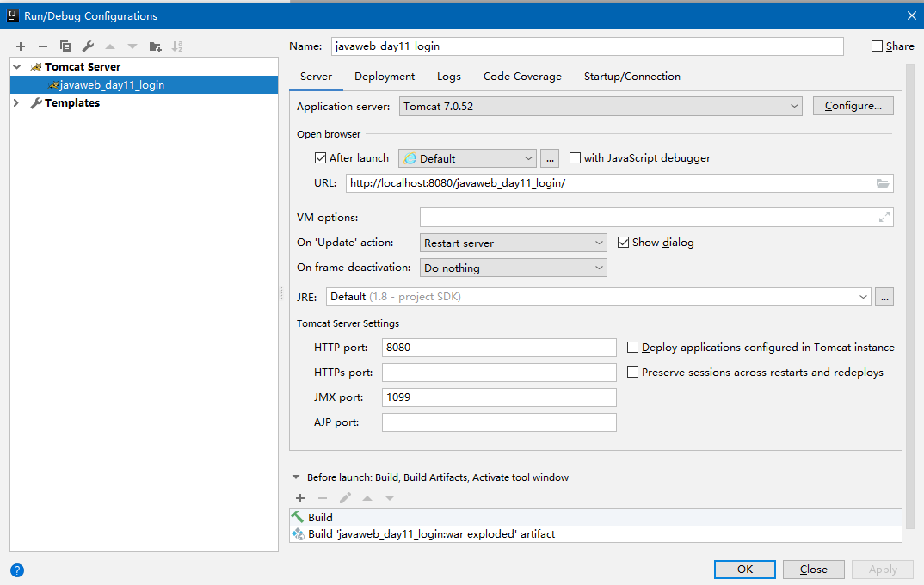924x585 pixels.
Task: Select the Build row in before launch
Action: (x=595, y=517)
